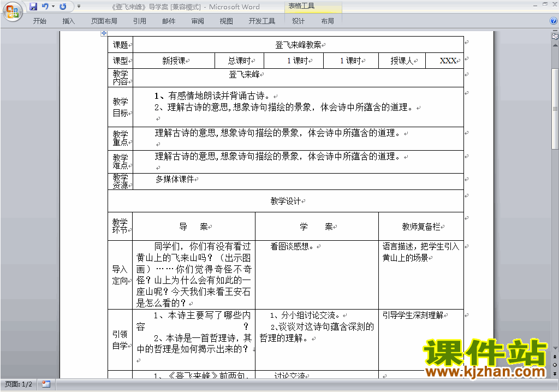
Task: Expand the Undo history dropdown arrow
Action: coord(53,7)
